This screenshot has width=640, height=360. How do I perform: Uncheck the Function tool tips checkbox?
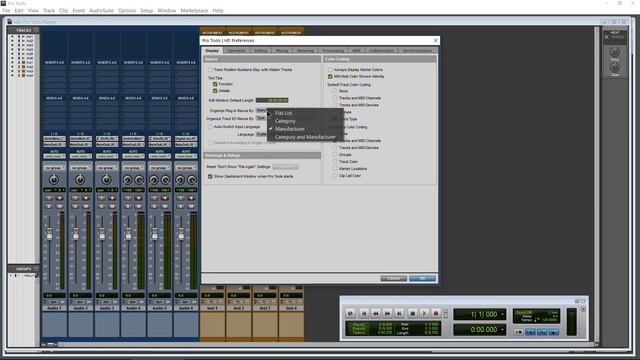click(x=215, y=84)
